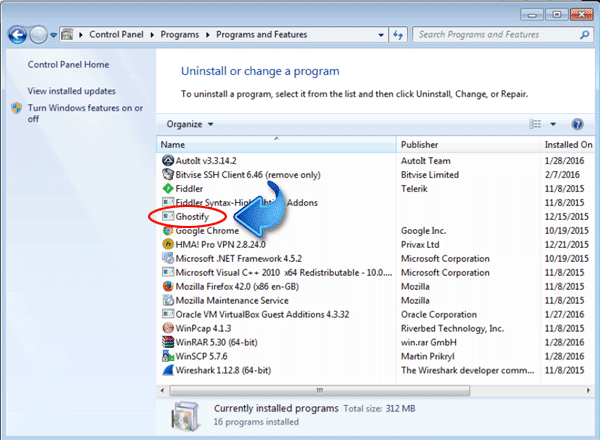Click the 2/7/2016 install date
This screenshot has width=600, height=440.
pos(562,175)
